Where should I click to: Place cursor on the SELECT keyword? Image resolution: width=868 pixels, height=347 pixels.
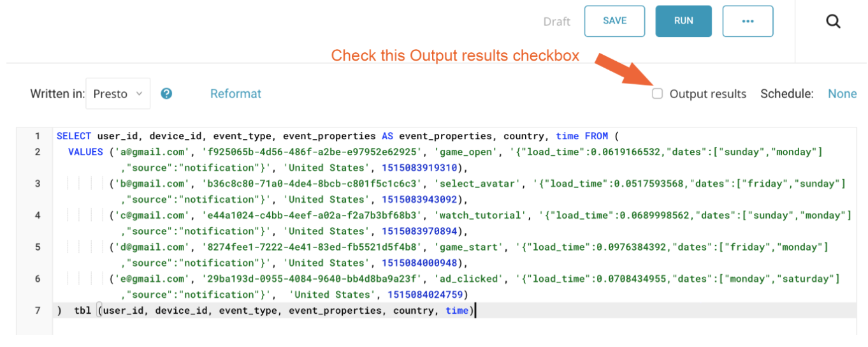point(74,136)
